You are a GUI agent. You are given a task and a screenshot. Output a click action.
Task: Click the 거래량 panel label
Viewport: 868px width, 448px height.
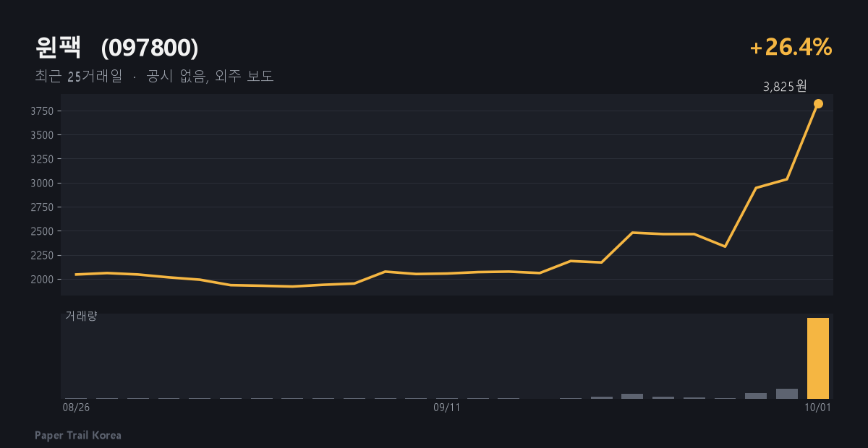pos(81,316)
